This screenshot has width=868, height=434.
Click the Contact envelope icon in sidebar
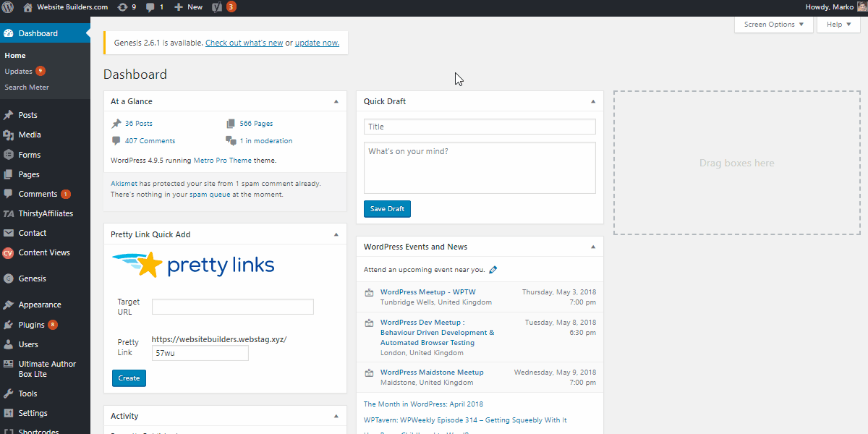tap(8, 233)
